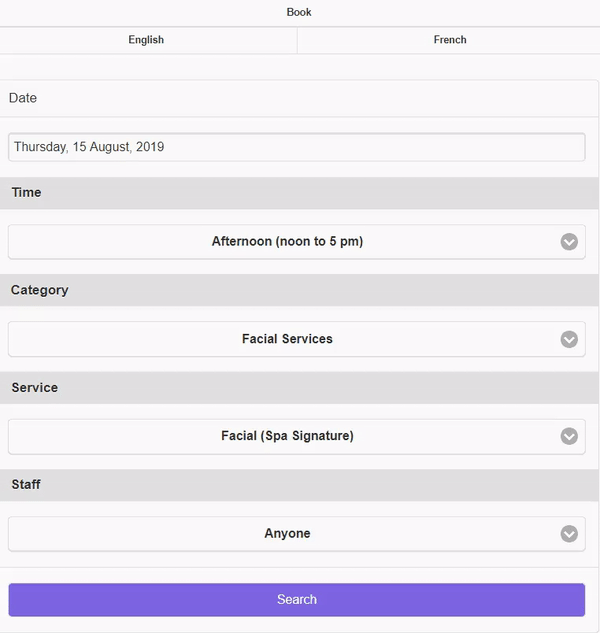Click the Date panel header

pyautogui.click(x=299, y=98)
